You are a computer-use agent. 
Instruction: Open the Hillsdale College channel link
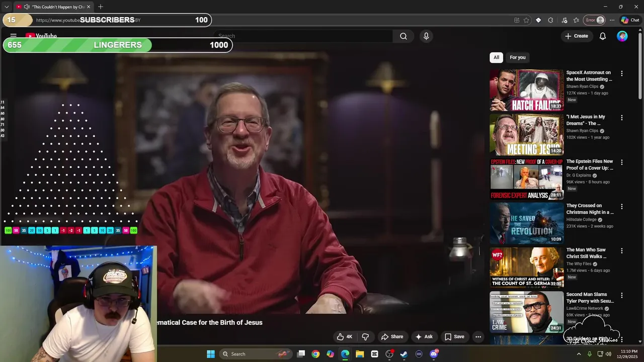581,220
